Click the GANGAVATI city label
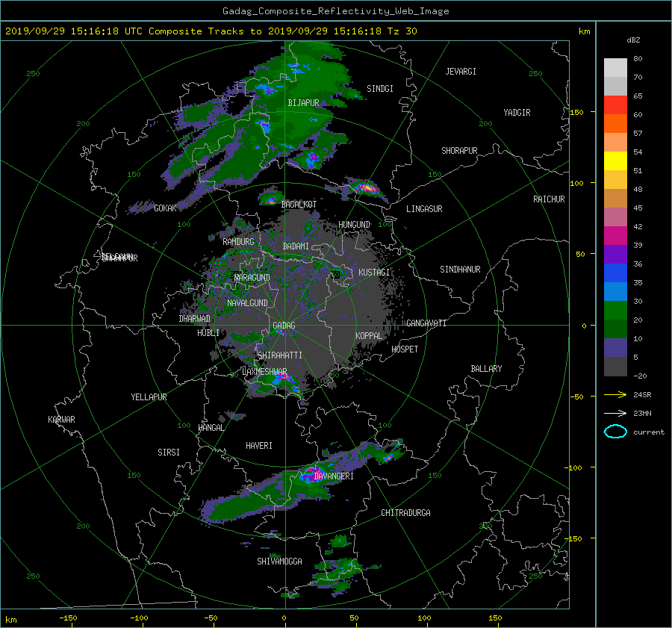Image resolution: width=672 pixels, height=628 pixels. tap(426, 323)
